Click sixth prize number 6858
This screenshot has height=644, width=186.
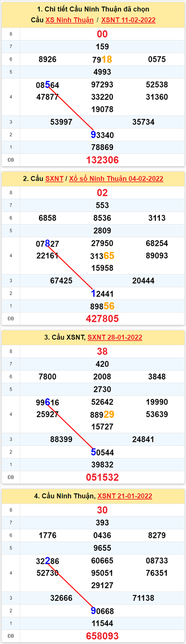[48, 218]
